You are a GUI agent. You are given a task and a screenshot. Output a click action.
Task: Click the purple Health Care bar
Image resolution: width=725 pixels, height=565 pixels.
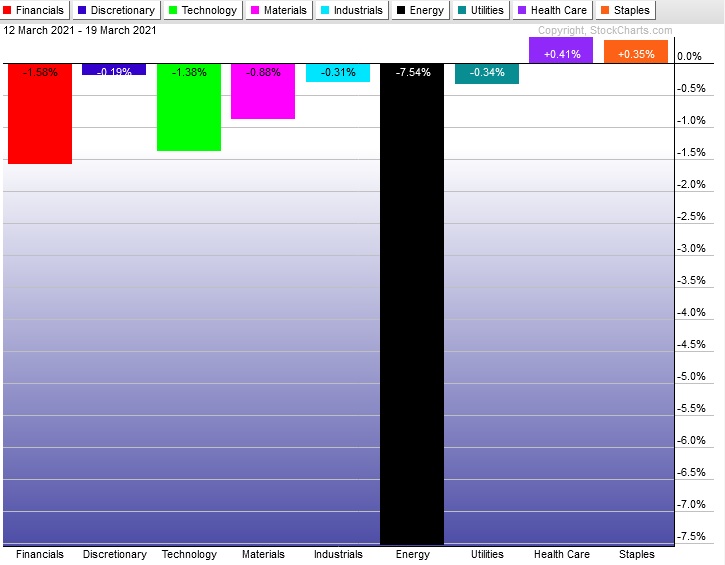pyautogui.click(x=561, y=50)
